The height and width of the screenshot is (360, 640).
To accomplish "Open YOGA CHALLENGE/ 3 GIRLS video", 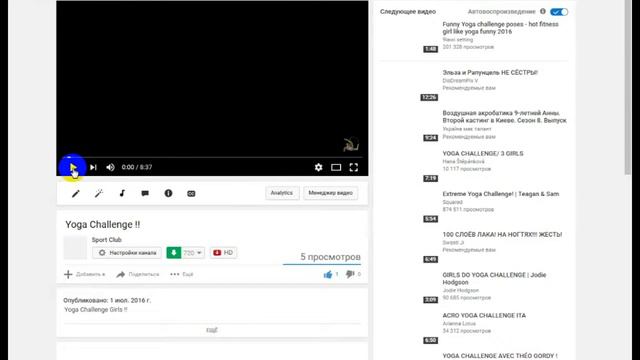I will (483, 153).
